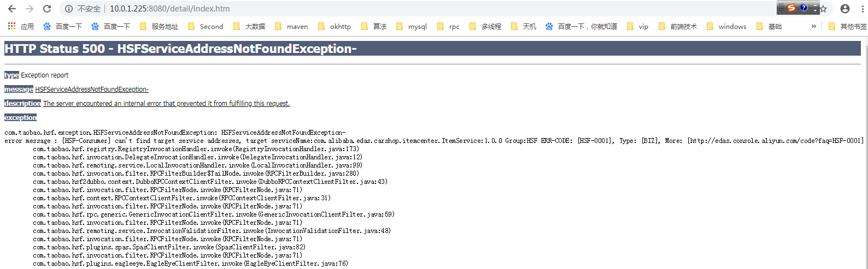Open the mysql bookmark folder

coord(412,26)
